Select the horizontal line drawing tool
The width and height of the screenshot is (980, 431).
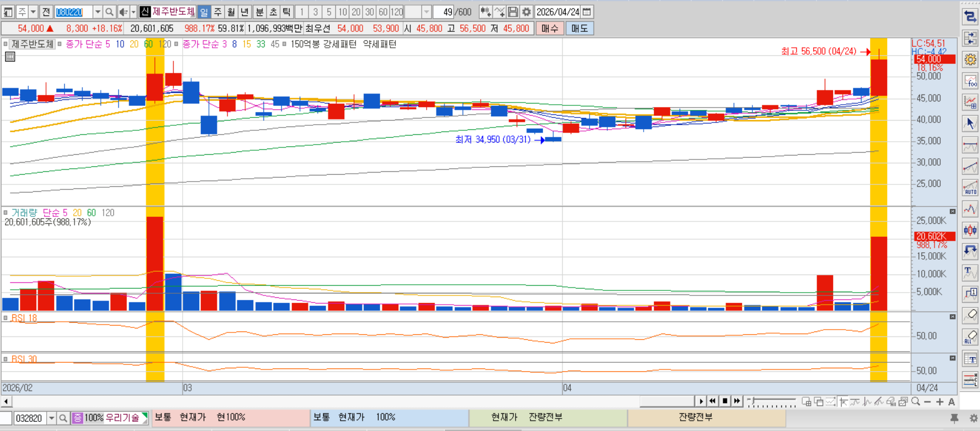pyautogui.click(x=970, y=145)
